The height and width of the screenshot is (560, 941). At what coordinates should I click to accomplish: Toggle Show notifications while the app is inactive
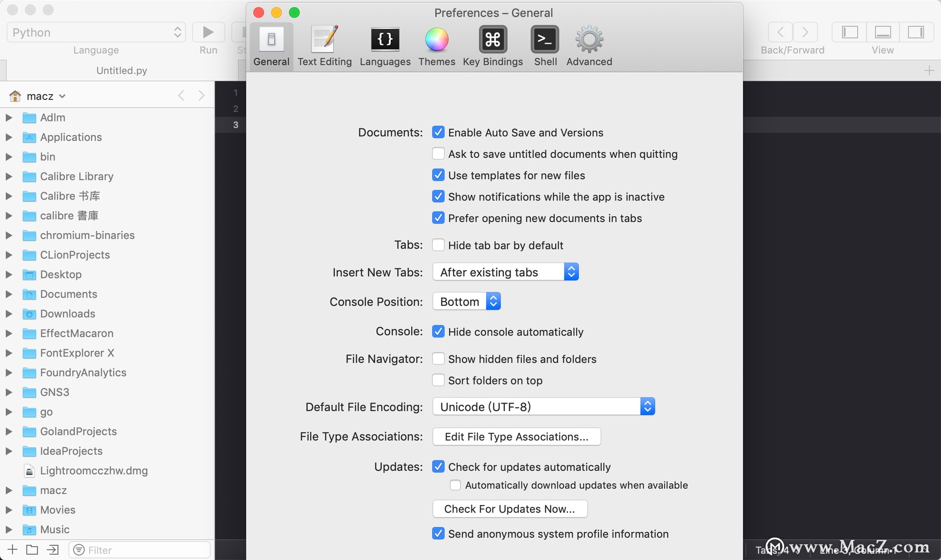(x=438, y=196)
